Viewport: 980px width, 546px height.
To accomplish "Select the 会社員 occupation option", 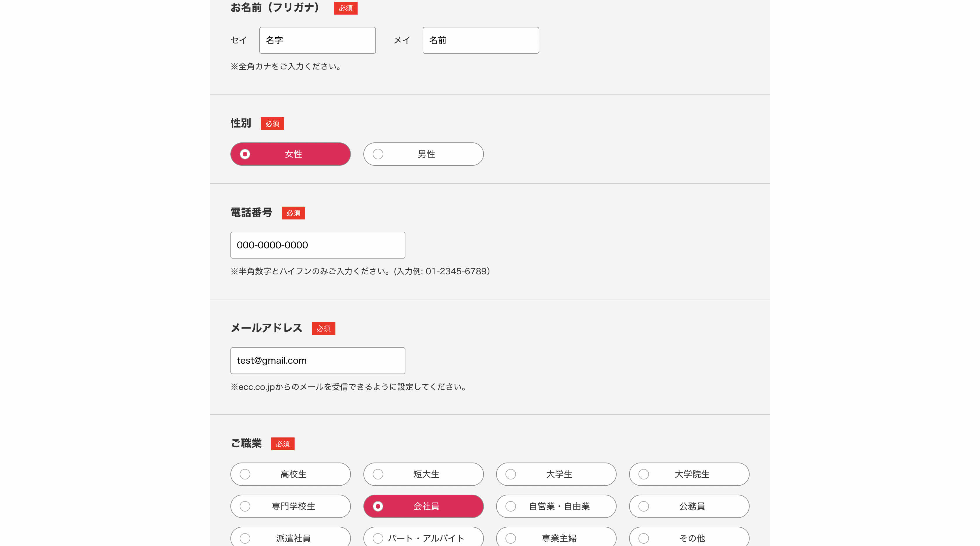I will pos(423,506).
